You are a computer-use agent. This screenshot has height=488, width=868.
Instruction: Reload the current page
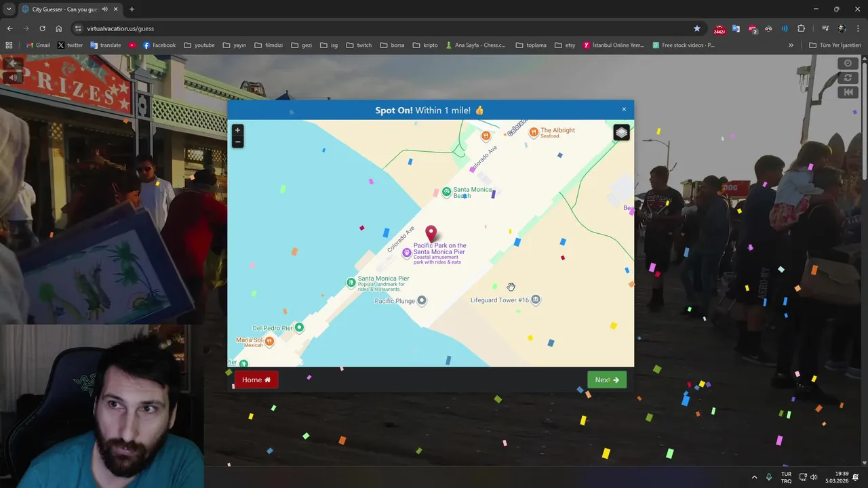[42, 28]
